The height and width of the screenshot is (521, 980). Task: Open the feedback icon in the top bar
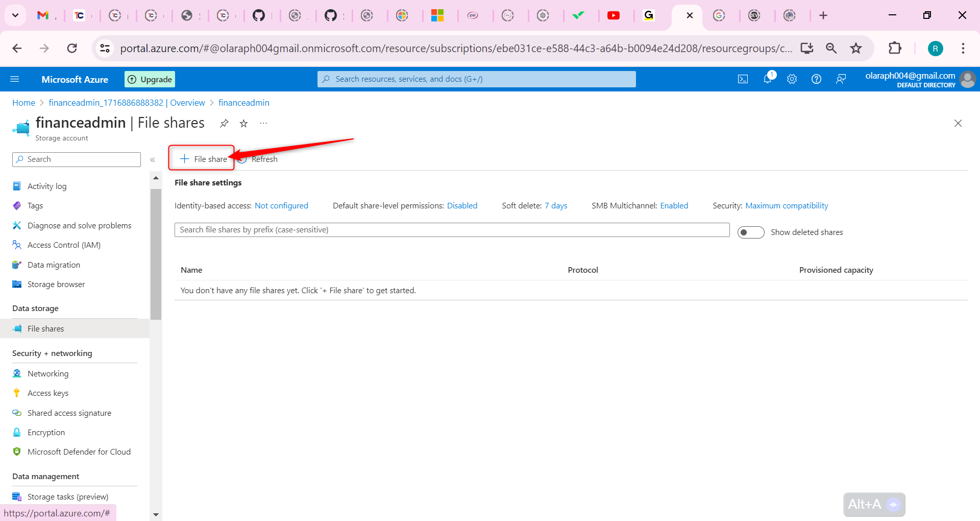click(x=841, y=79)
